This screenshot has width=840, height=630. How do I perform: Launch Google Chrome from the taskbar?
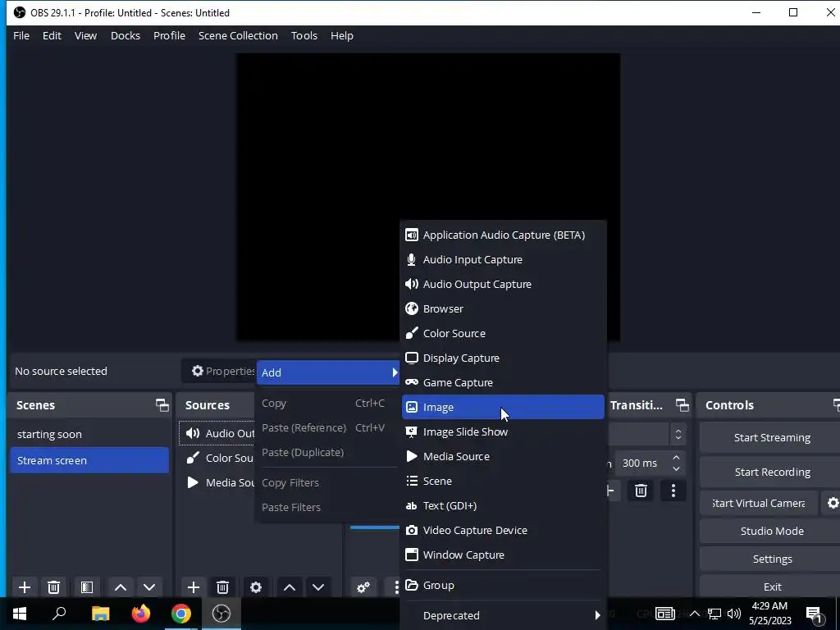click(x=181, y=614)
